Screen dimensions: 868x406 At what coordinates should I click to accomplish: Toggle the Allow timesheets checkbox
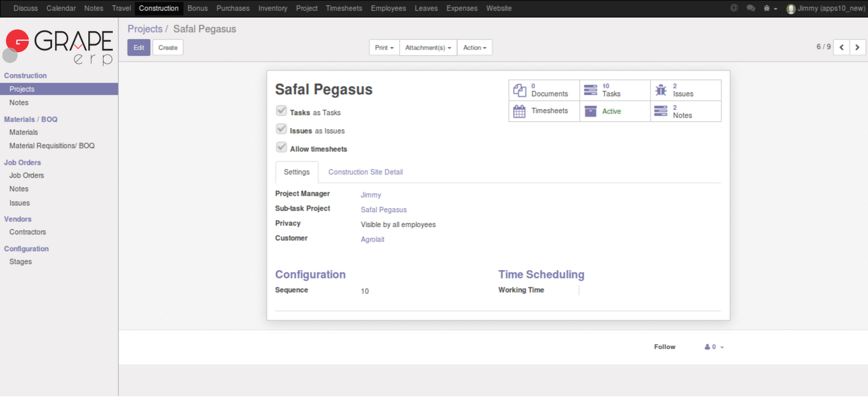click(x=281, y=148)
